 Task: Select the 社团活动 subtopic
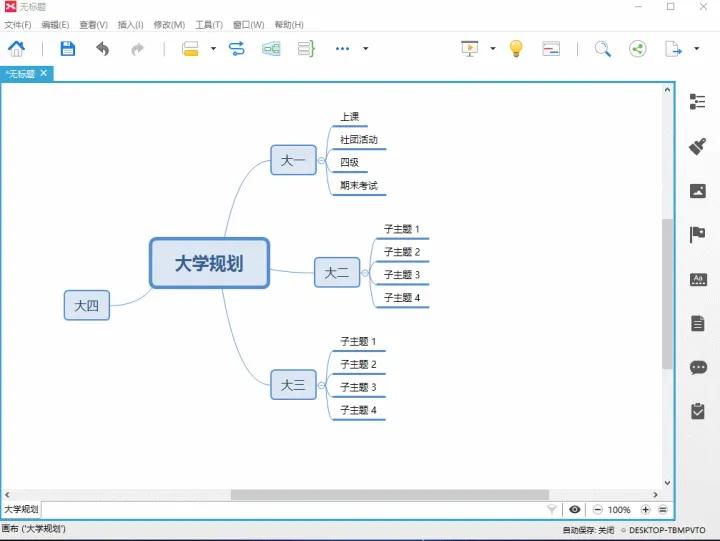click(359, 140)
